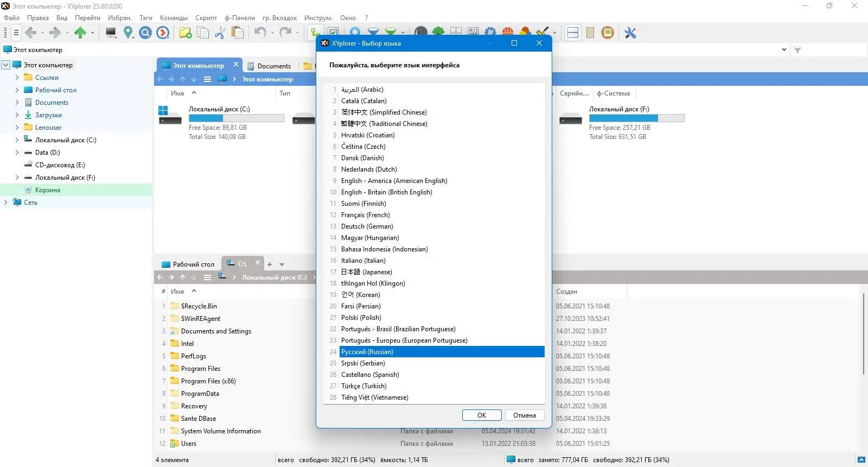The image size is (868, 467).
Task: Open Файл menu
Action: coord(11,18)
